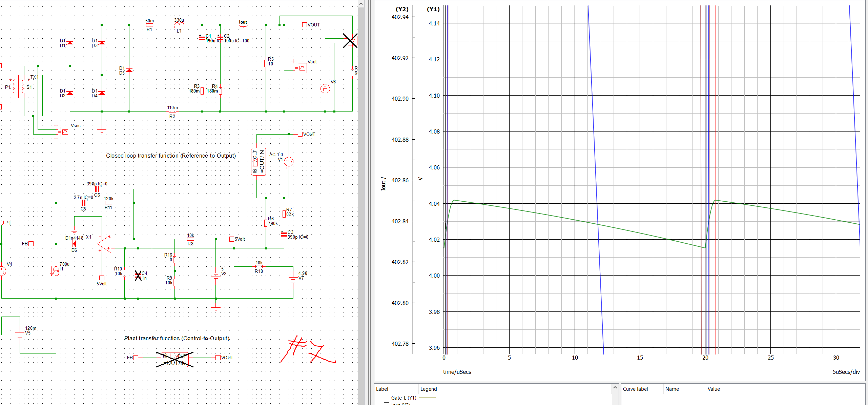Select resistor R8 10k

[x=190, y=239]
